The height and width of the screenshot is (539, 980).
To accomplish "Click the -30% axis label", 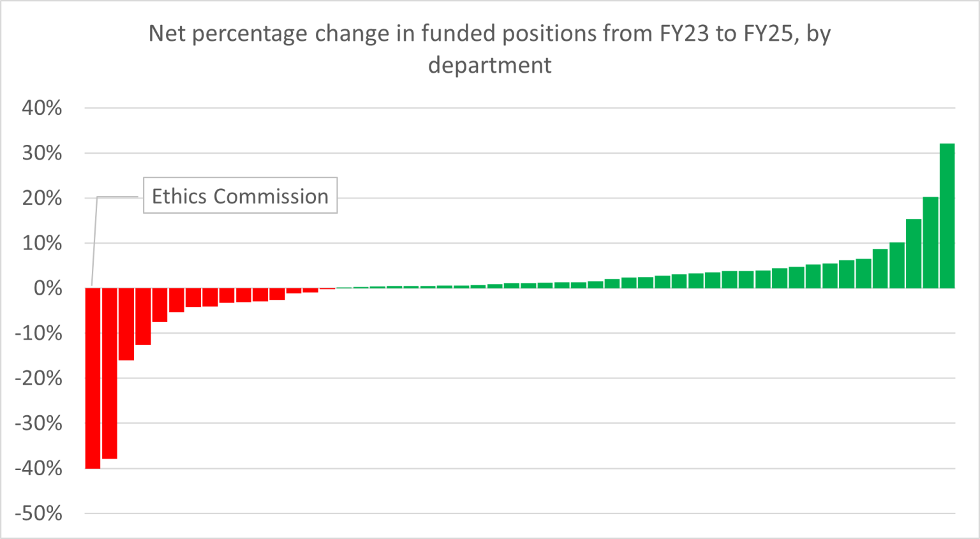I will point(39,424).
